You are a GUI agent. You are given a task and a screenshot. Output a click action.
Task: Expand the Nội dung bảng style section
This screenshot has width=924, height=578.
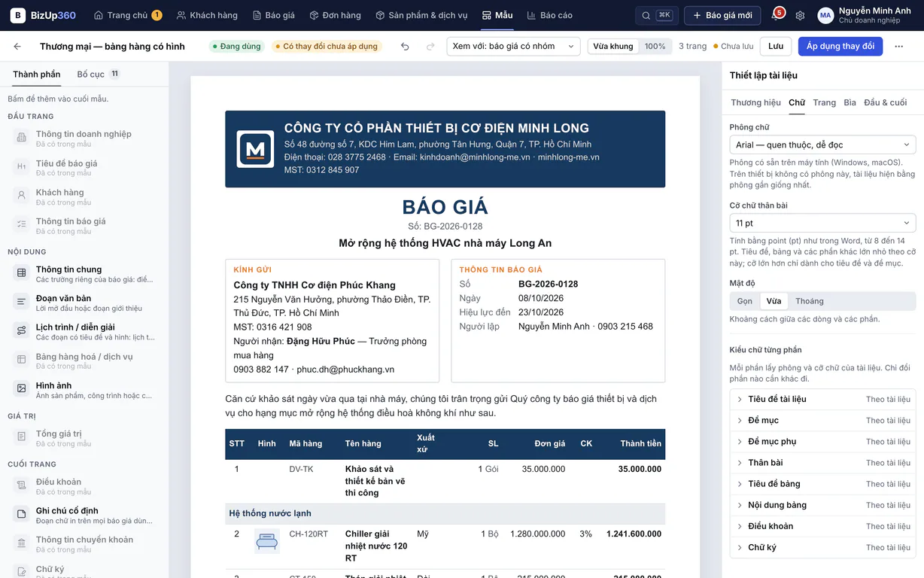click(822, 505)
